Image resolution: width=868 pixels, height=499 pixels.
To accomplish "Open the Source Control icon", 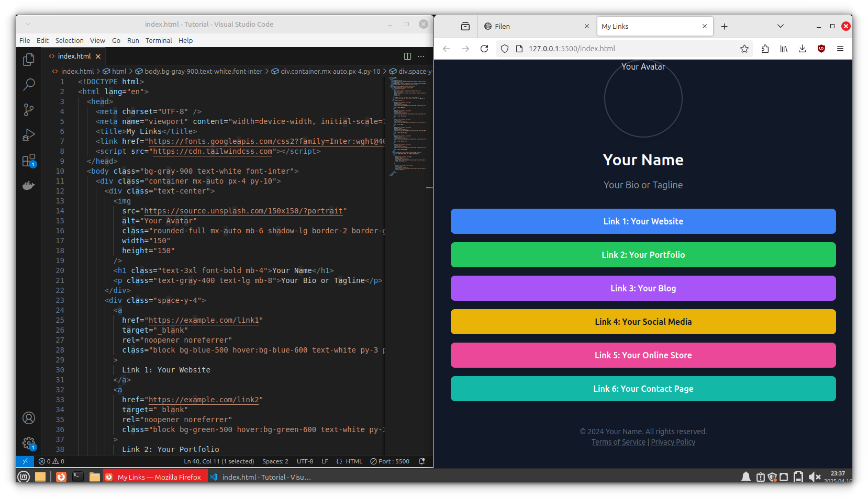I will pos(28,109).
